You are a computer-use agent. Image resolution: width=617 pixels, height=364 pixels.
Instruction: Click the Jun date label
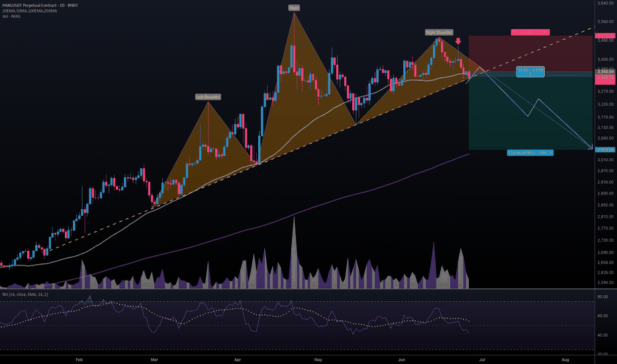pos(401,359)
